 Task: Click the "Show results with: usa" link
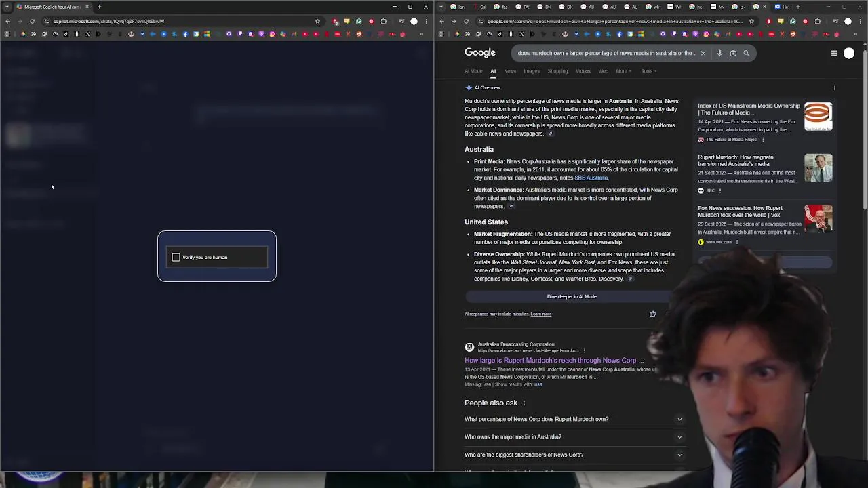pos(538,385)
